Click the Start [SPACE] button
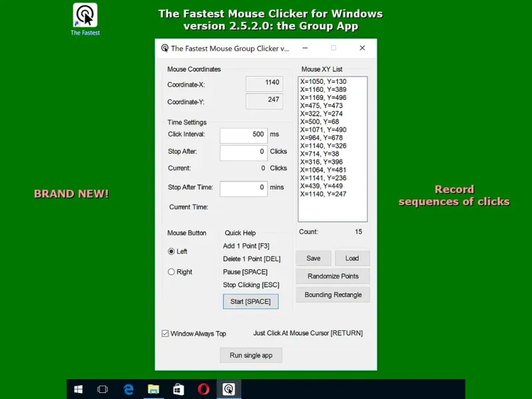Viewport: 532px width, 399px height. [251, 302]
